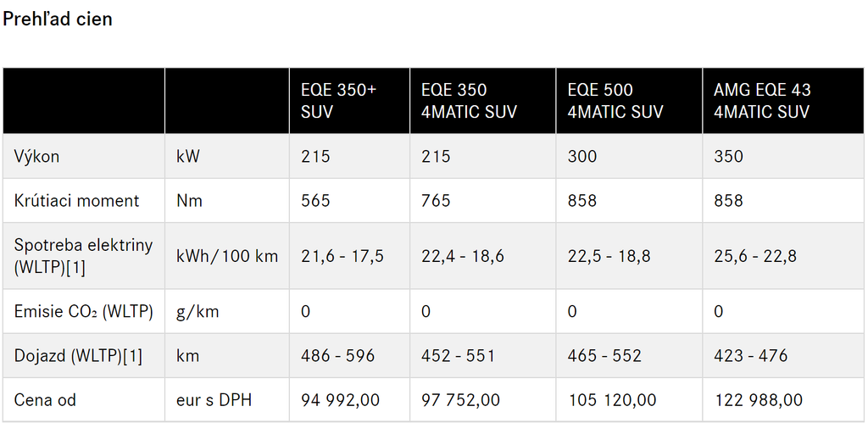The height and width of the screenshot is (423, 868).
Task: Select the EQE 350 4MATIC SUV header
Action: pyautogui.click(x=469, y=101)
